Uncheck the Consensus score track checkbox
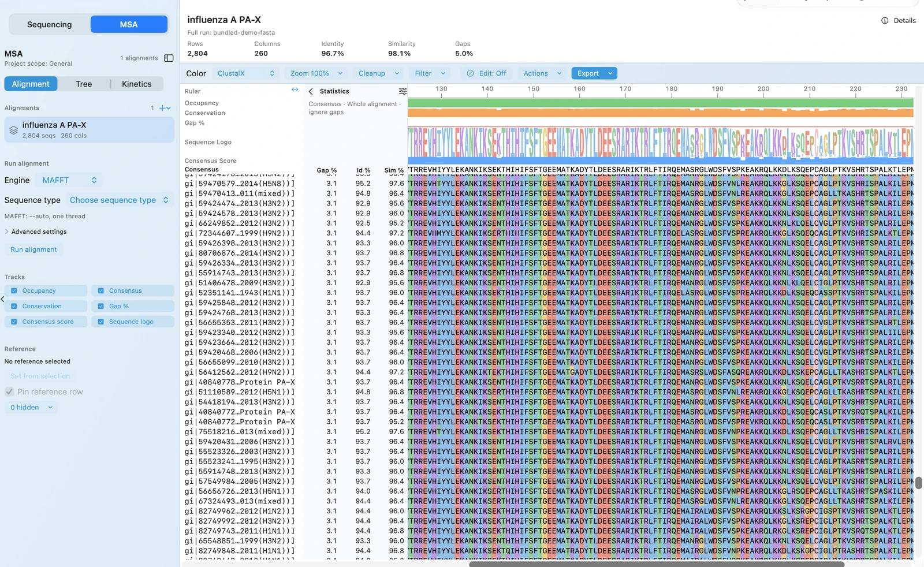Image resolution: width=924 pixels, height=567 pixels. click(14, 322)
